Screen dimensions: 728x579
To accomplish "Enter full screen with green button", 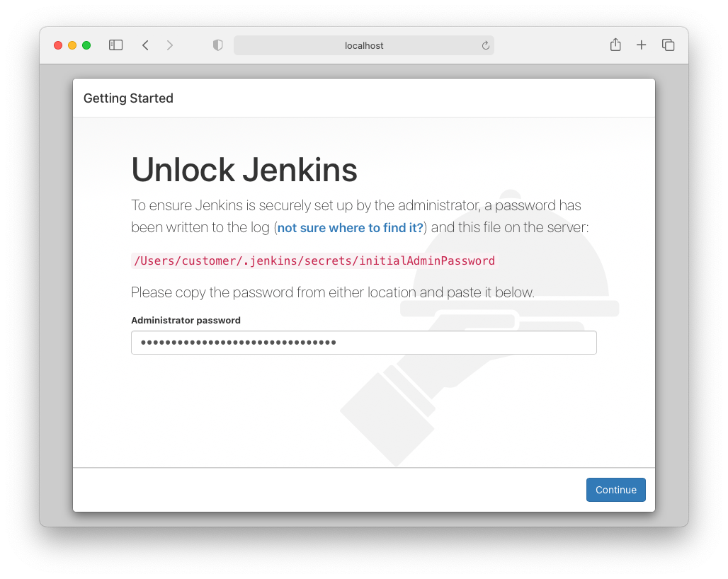I will [86, 45].
